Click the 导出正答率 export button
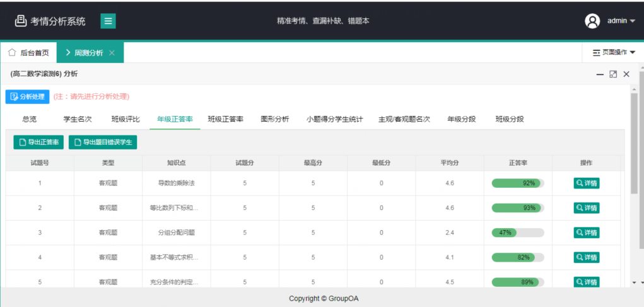Viewport: 644px width, 307px height. coord(38,142)
